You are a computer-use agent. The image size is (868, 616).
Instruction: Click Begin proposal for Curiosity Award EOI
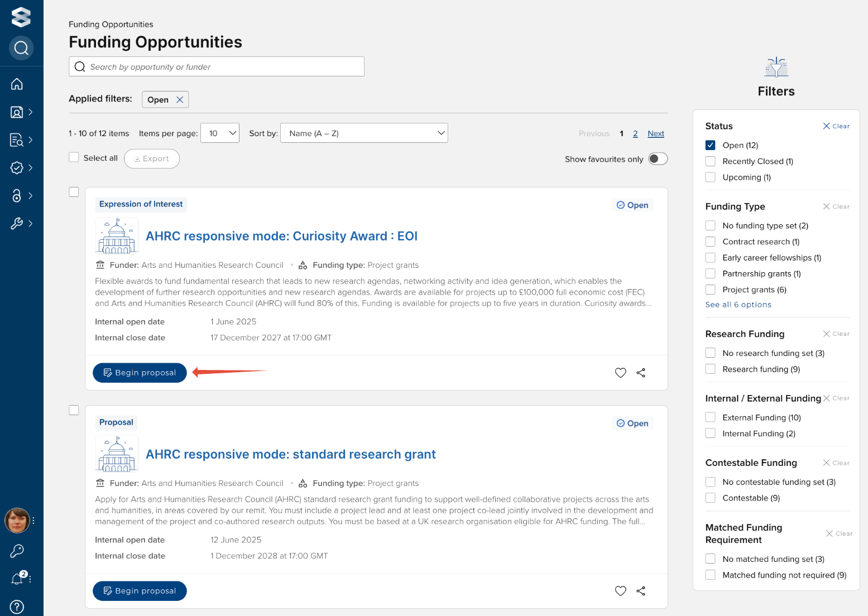140,373
